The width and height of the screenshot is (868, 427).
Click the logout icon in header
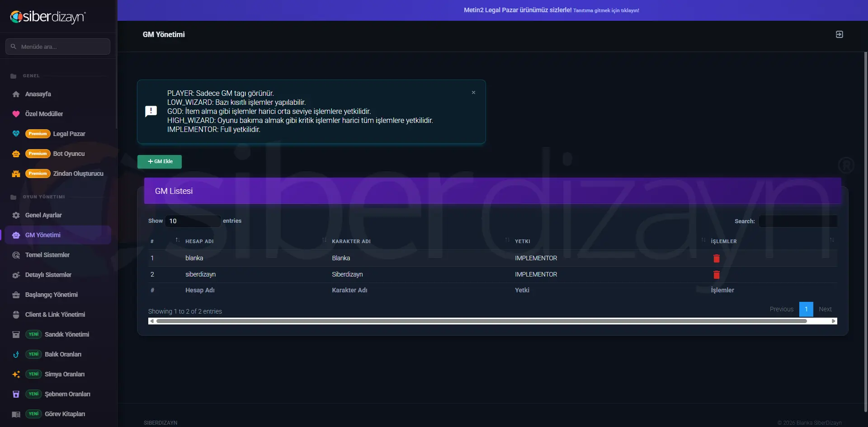pos(840,34)
